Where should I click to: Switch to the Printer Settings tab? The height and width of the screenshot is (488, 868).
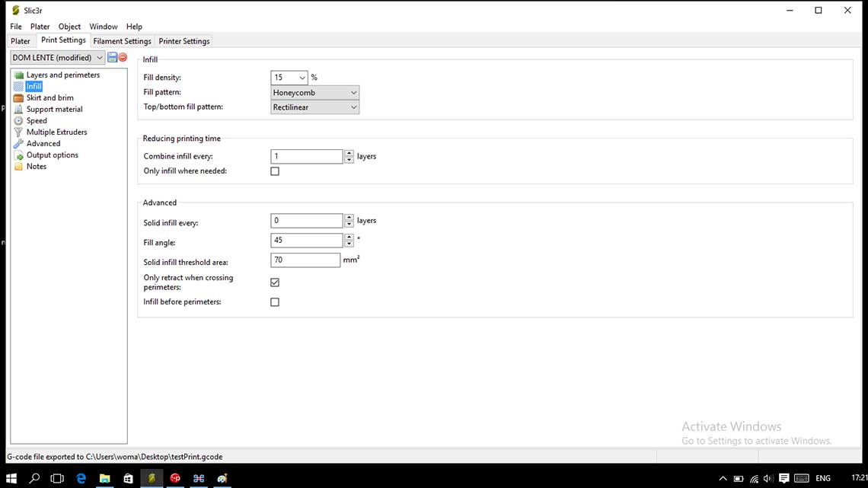pos(183,41)
